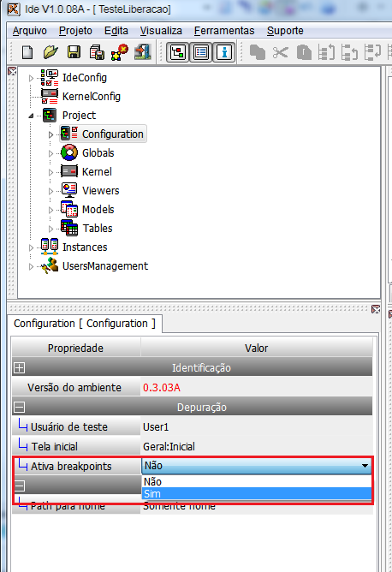Open the Suporte menu

click(x=285, y=31)
